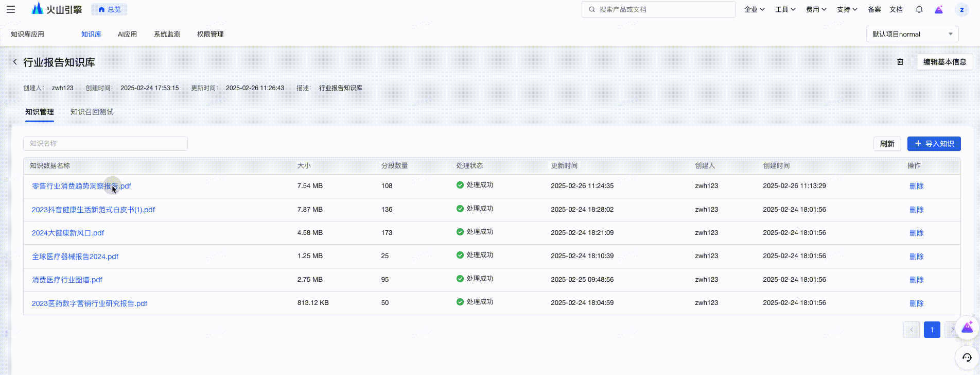Screen dimensions: 980x375
Task: Select the 知识管理 tab
Action: [40, 112]
